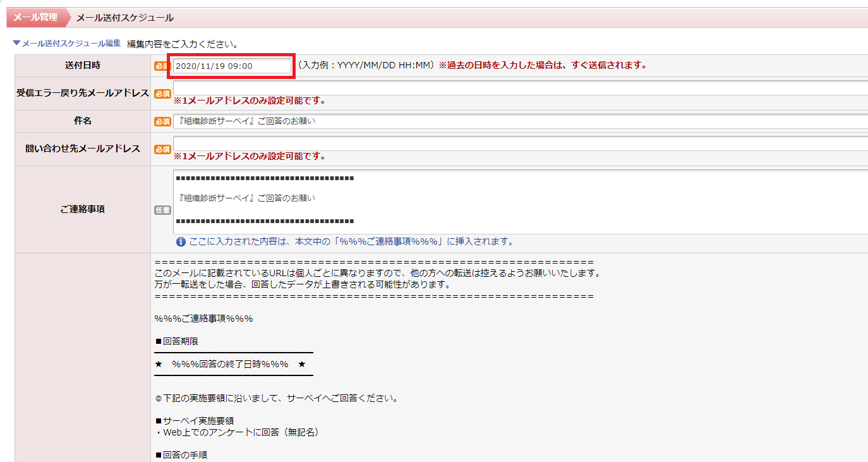Click the gray 任意 badge beside ご連絡事項
Image resolution: width=868 pixels, height=462 pixels.
pyautogui.click(x=162, y=210)
